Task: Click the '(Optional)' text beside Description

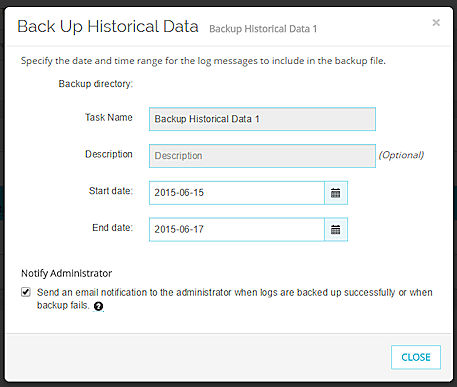Action: pos(401,155)
